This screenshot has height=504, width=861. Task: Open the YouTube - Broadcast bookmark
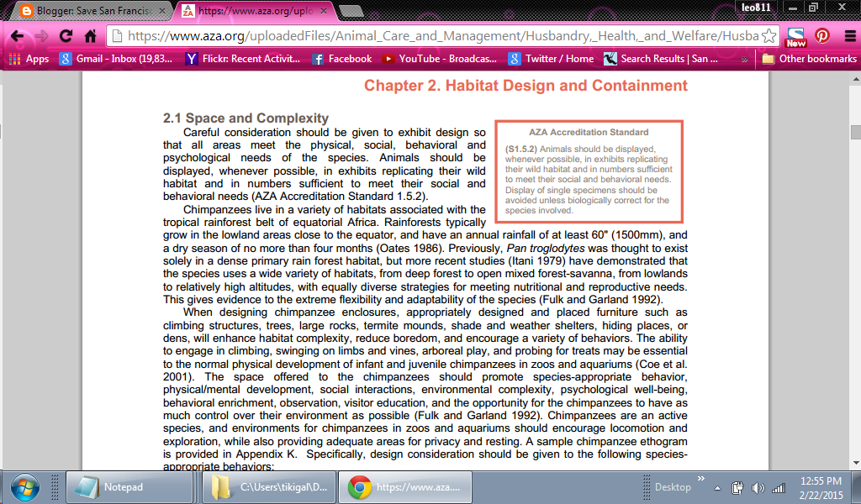coord(439,59)
